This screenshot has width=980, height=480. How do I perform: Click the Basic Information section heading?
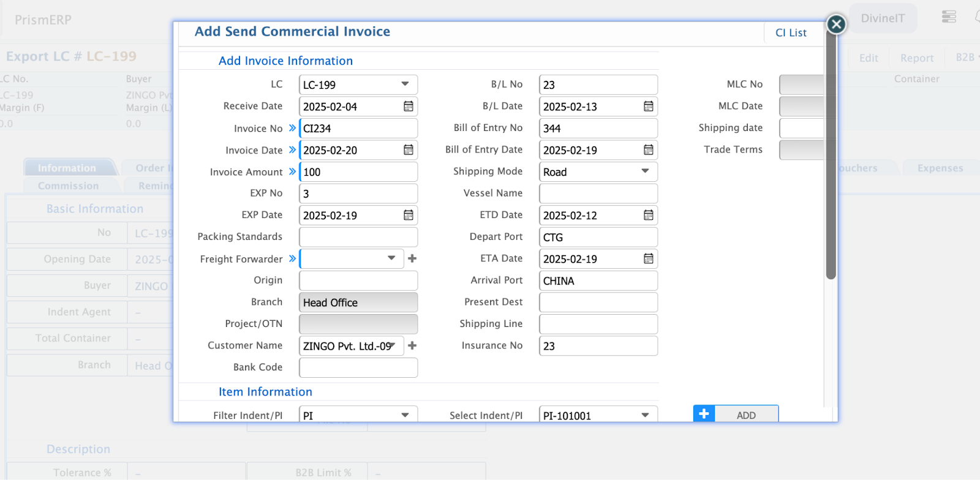(x=95, y=209)
